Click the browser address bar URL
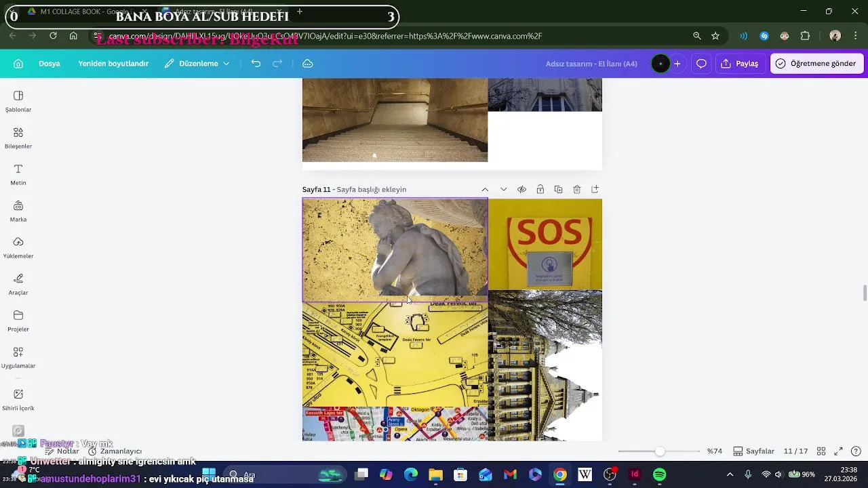 [325, 36]
